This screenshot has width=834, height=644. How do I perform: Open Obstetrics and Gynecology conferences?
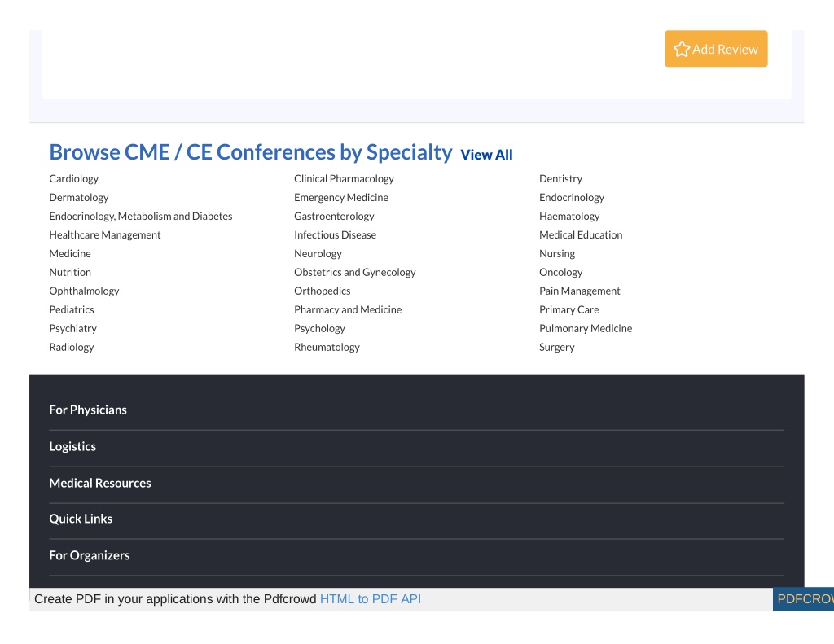coord(355,272)
